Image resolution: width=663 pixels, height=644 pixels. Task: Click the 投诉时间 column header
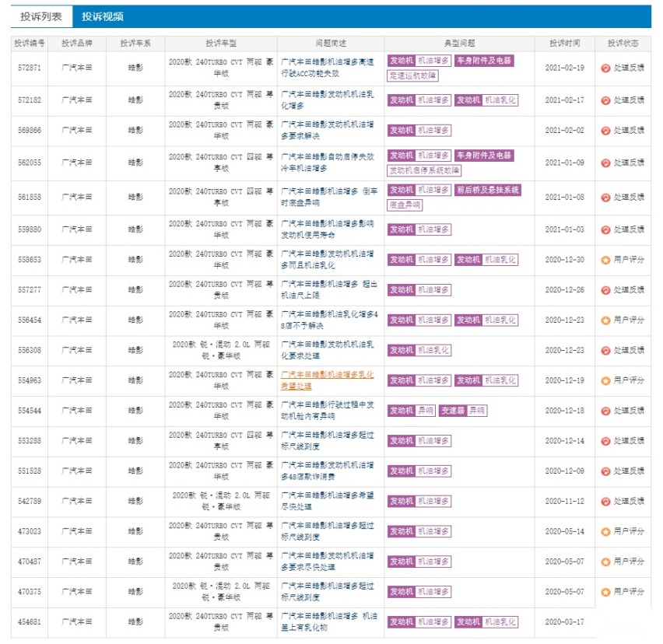pyautogui.click(x=564, y=44)
